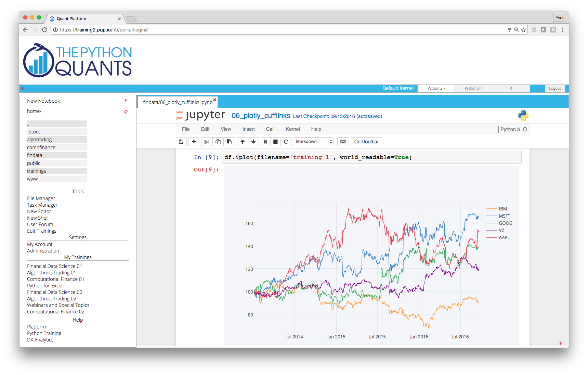The image size is (588, 375).
Task: Open the algotrading folder
Action: coord(57,140)
